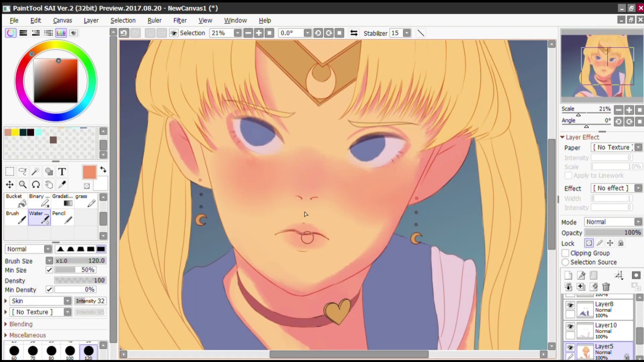Flip the canvas view horizontally
Image resolution: width=644 pixels, height=362 pixels.
(x=354, y=33)
